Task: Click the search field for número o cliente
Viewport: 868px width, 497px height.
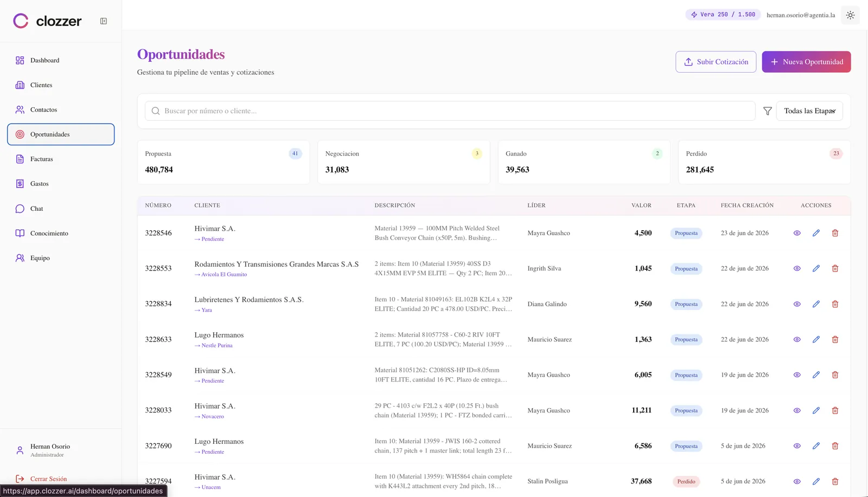Action: [450, 111]
